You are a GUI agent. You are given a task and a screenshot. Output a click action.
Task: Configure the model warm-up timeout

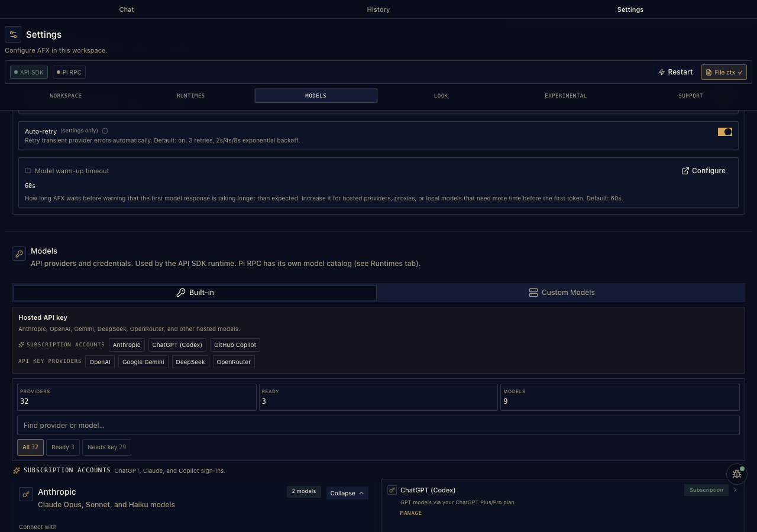tap(703, 171)
